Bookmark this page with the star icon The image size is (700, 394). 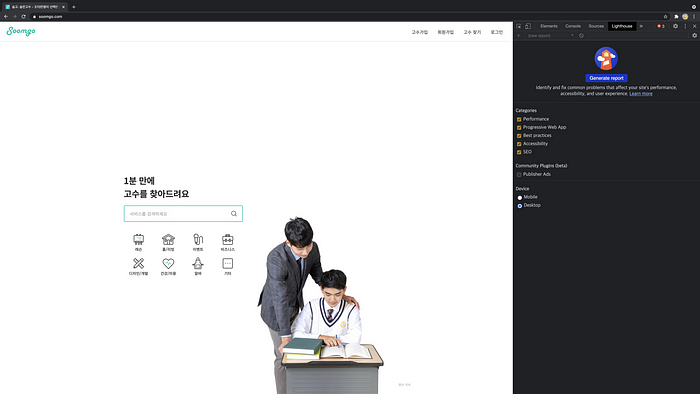pyautogui.click(x=665, y=17)
